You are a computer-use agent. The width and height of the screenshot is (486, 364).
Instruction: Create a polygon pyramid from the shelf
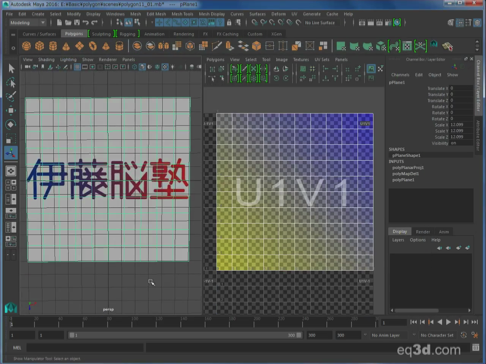(x=106, y=46)
